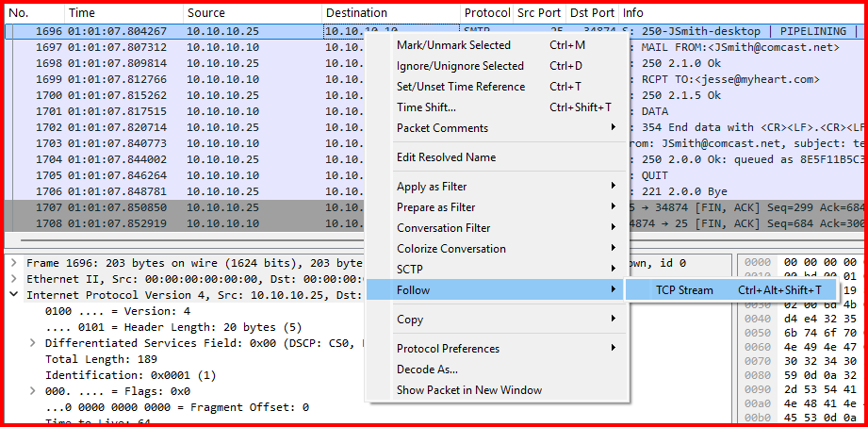Click Set/Unset Time Reference option
868x427 pixels.
pyautogui.click(x=461, y=87)
